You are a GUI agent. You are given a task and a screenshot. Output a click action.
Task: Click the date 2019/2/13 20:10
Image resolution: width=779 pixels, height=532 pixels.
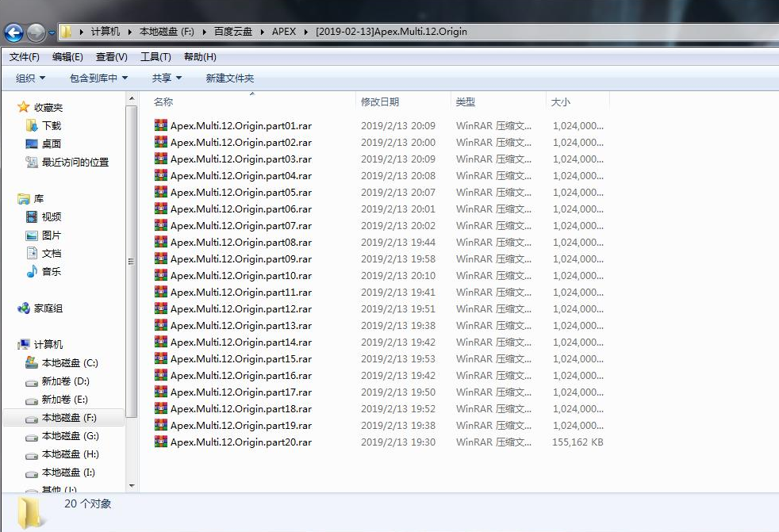click(x=398, y=276)
